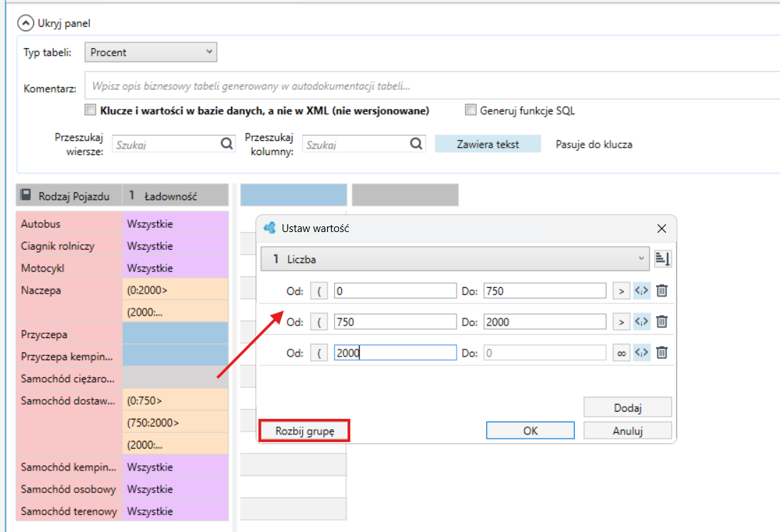Click the magnifier in the column search box

(x=416, y=144)
